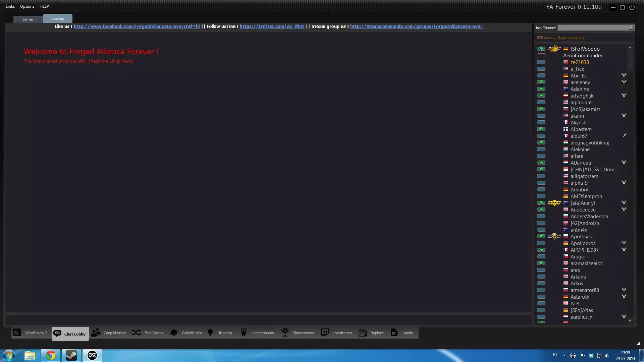Viewport: 644px width, 362px height.
Task: Open the Leaderboards section
Action: coord(258,333)
